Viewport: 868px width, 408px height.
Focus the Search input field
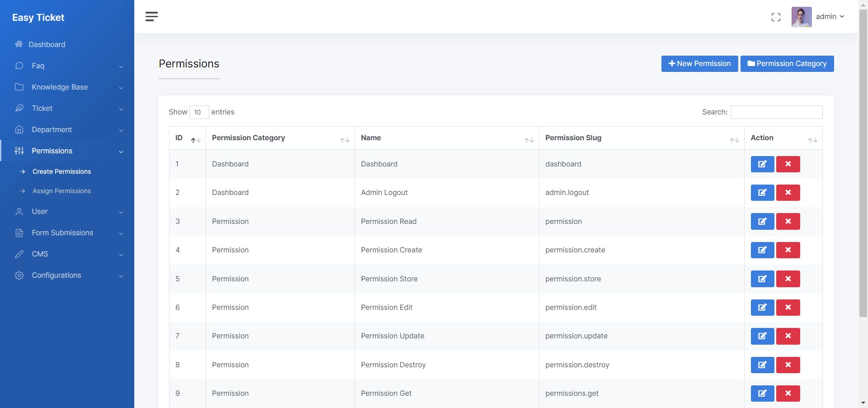coord(776,112)
